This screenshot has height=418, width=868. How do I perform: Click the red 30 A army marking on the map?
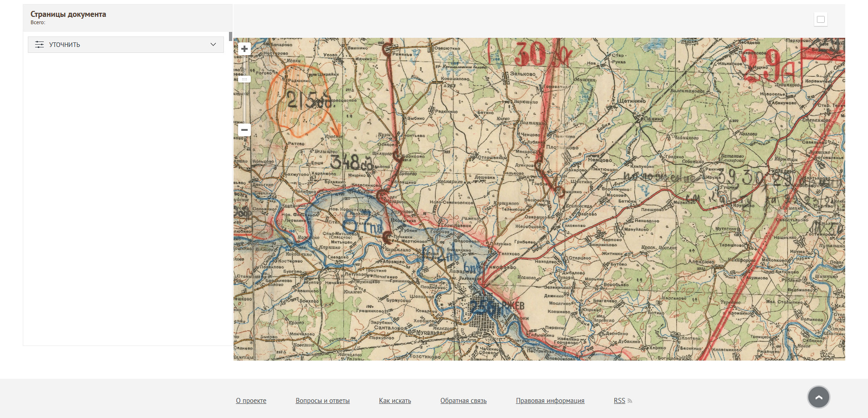(x=538, y=55)
